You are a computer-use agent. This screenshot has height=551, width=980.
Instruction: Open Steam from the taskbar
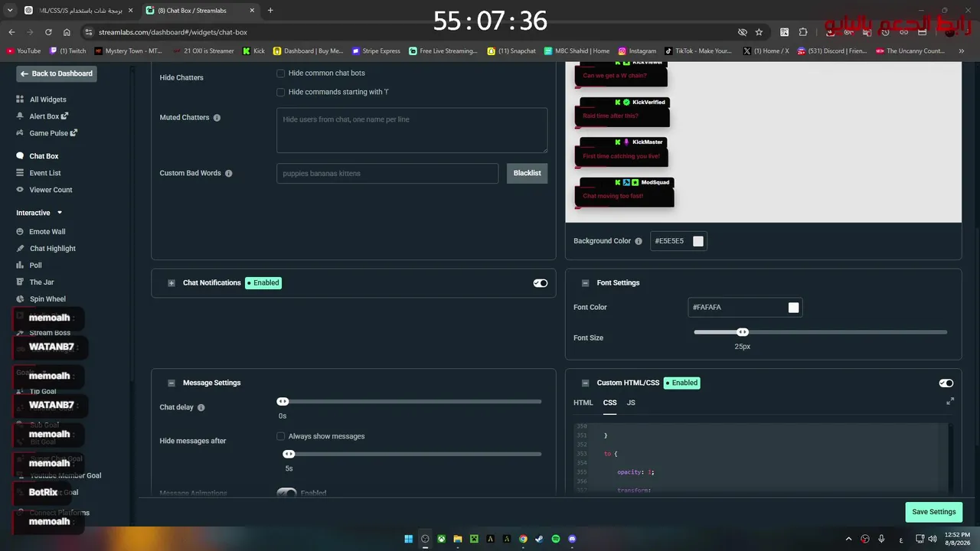tap(540, 539)
